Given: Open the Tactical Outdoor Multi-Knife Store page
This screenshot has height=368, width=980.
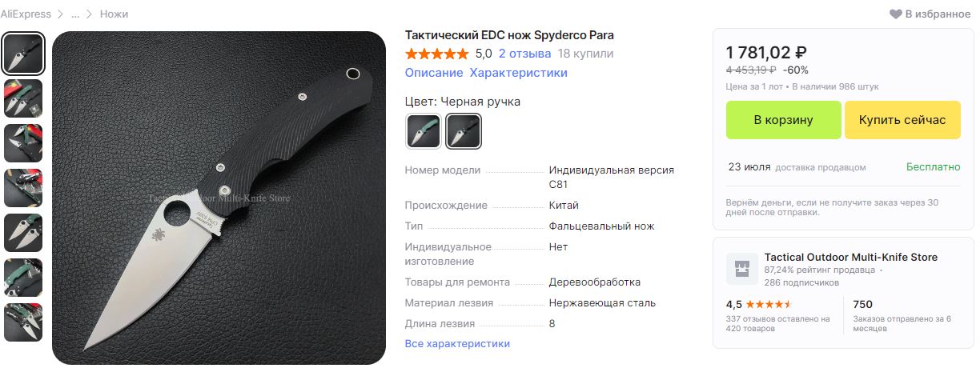Looking at the screenshot, I should click(851, 257).
